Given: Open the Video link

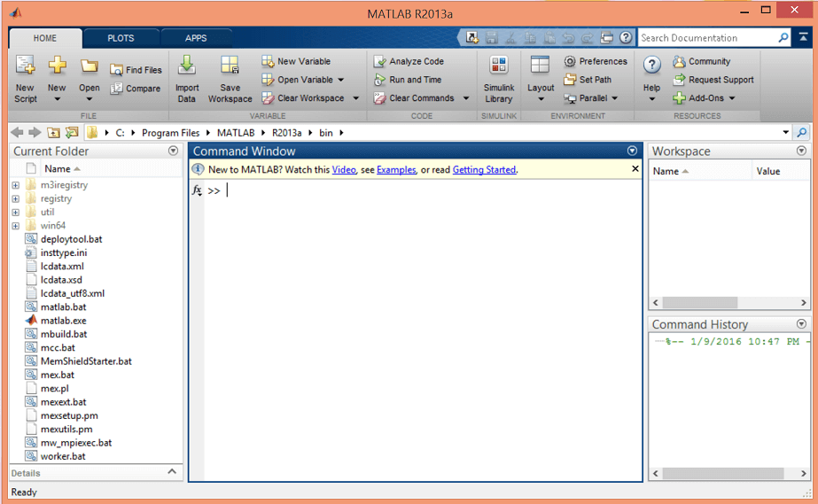Looking at the screenshot, I should (x=344, y=169).
